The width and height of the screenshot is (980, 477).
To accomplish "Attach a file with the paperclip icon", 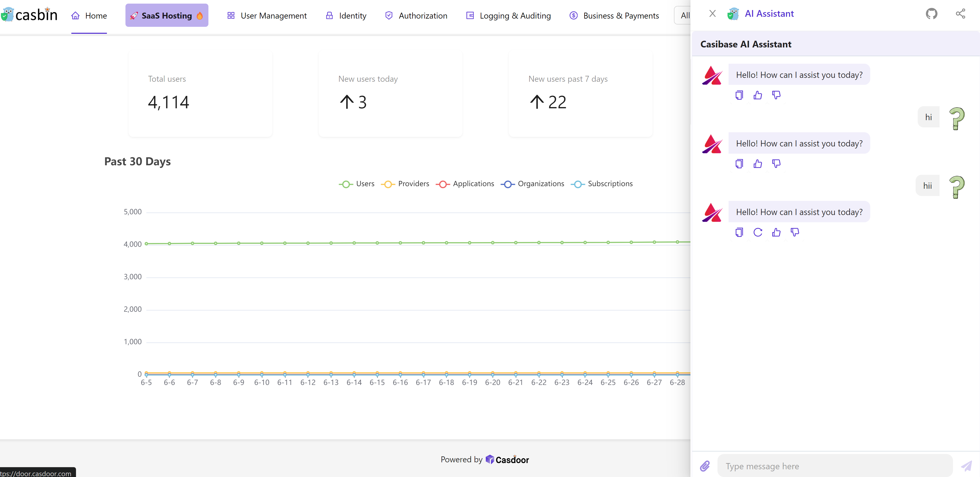I will 705,466.
